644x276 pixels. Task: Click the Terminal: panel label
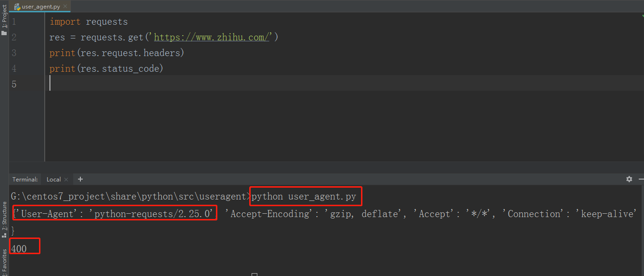pos(25,179)
